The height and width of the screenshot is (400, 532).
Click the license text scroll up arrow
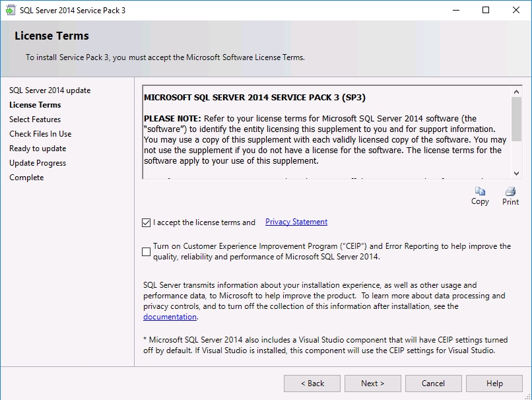tap(516, 92)
